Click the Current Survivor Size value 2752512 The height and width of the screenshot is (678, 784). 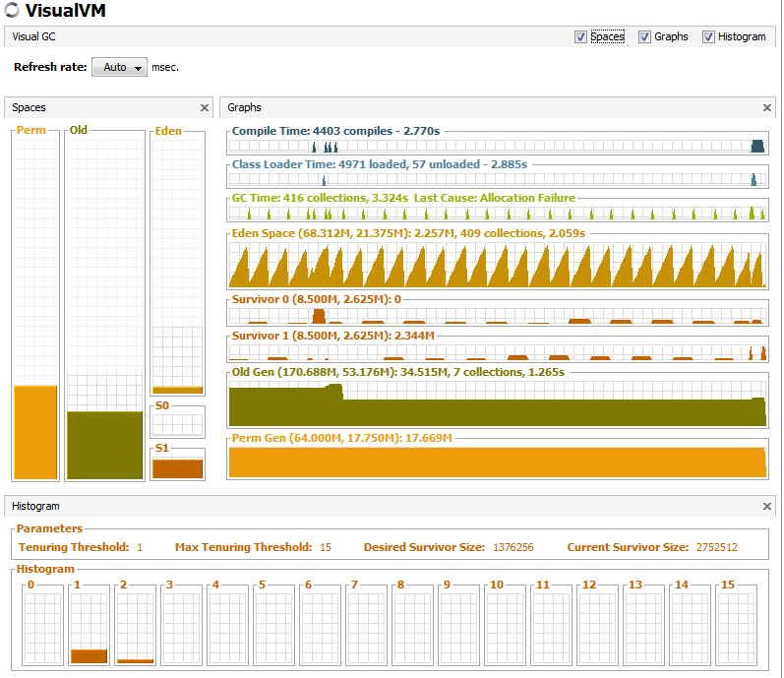point(716,547)
